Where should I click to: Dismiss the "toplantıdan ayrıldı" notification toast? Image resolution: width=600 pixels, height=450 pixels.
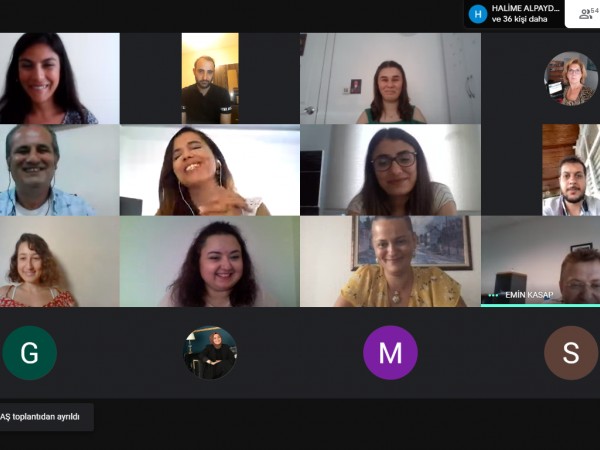(x=47, y=417)
